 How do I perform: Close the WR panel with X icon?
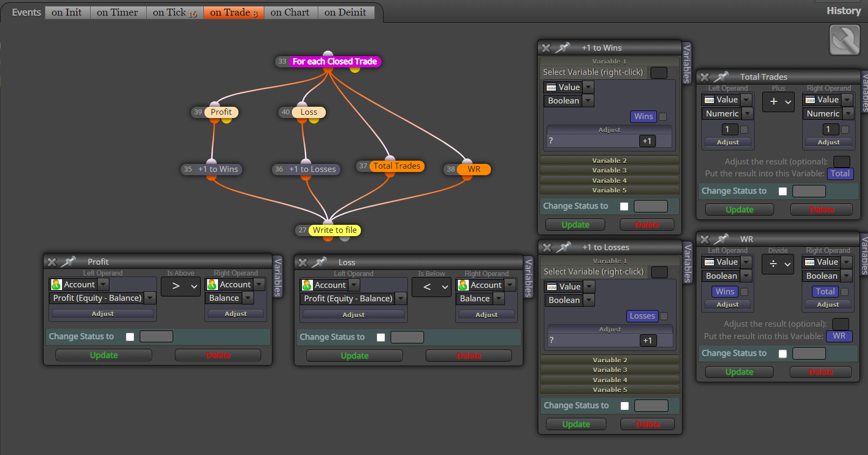coord(705,239)
